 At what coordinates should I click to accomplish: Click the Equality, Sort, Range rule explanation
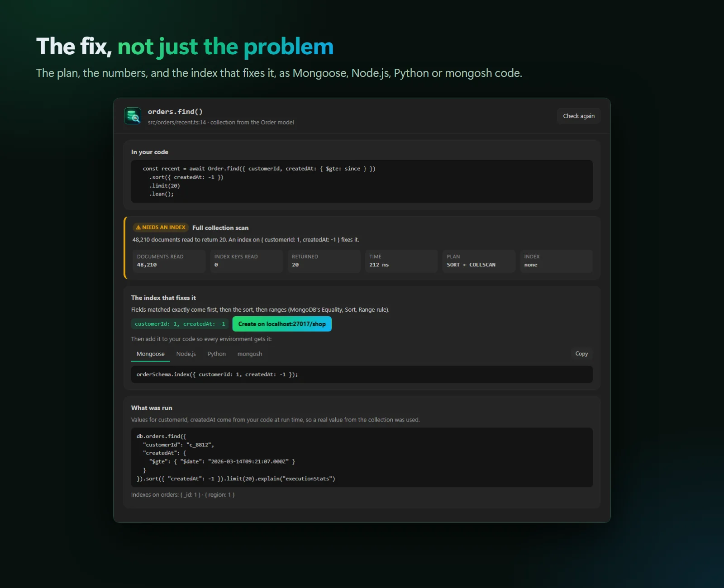tap(260, 310)
